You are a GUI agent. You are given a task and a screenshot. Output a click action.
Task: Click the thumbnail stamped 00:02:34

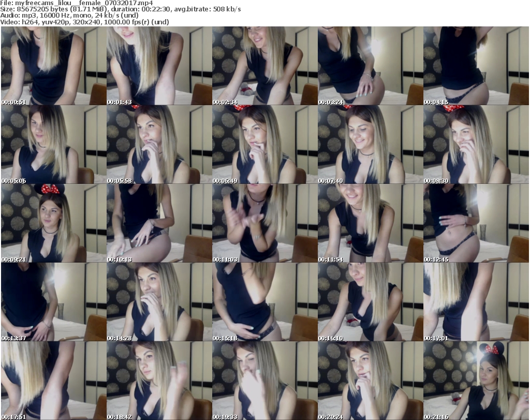coord(264,66)
